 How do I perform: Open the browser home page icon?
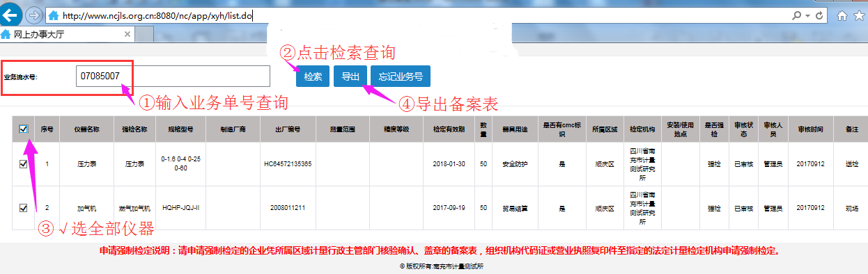842,15
